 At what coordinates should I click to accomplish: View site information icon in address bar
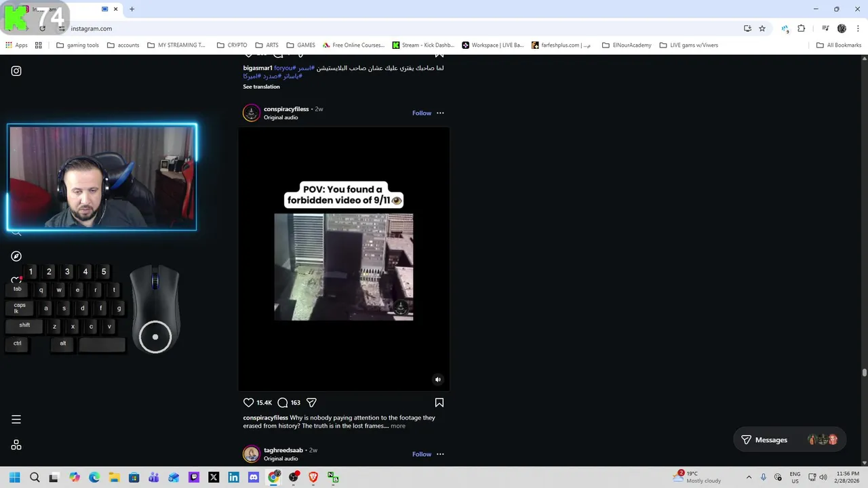pos(62,28)
